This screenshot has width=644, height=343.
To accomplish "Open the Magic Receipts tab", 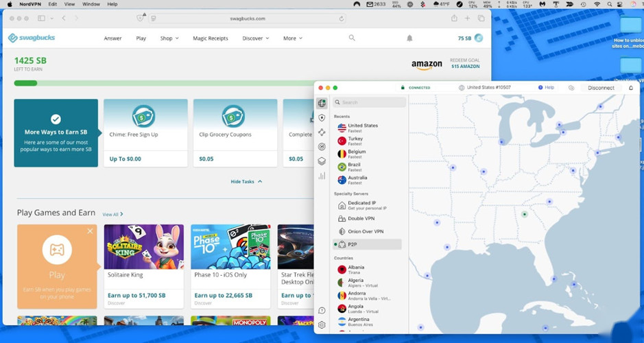I will coord(210,38).
